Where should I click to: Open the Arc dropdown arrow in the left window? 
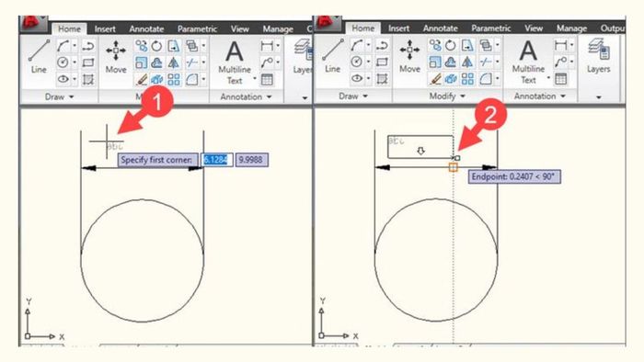click(x=75, y=46)
